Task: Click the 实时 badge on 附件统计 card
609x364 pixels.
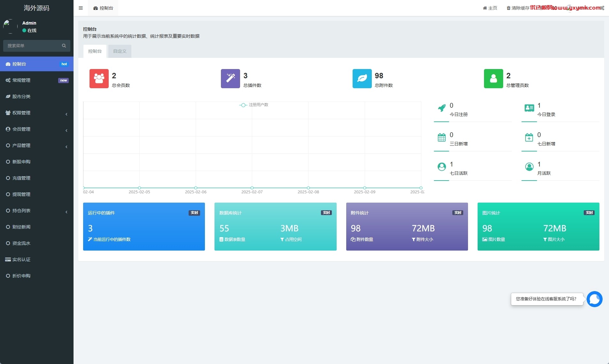Action: click(458, 213)
